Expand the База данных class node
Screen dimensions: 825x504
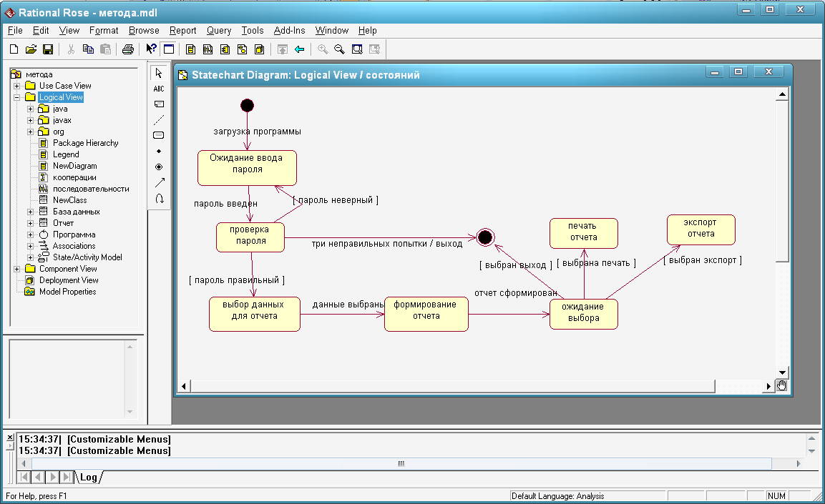pos(31,212)
